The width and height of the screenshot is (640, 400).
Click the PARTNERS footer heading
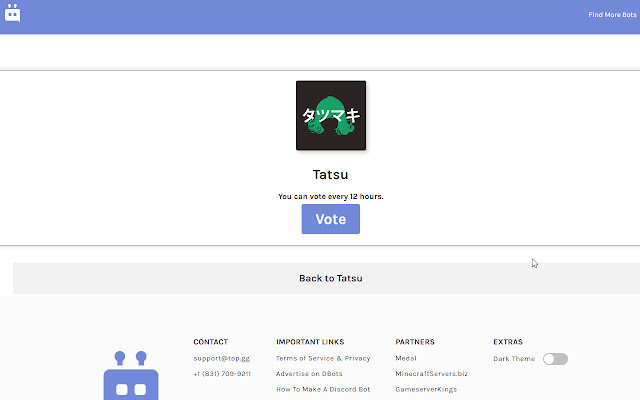[415, 342]
